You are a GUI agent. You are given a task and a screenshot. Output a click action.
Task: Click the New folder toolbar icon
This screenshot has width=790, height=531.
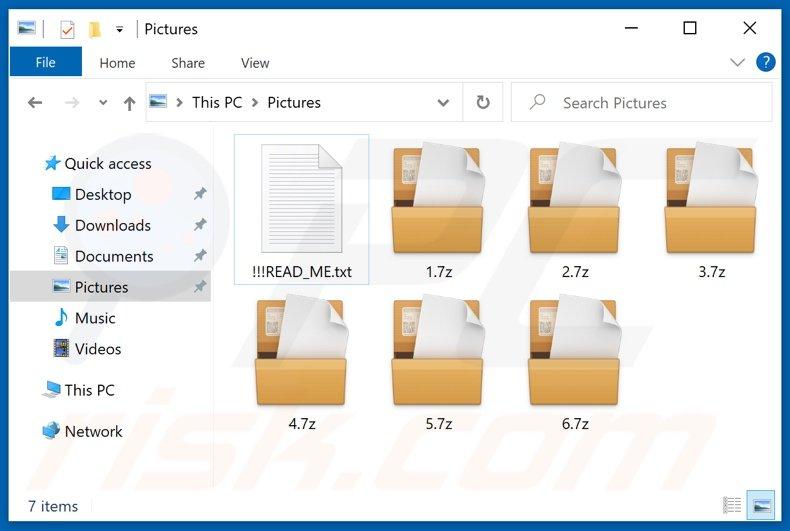point(94,29)
